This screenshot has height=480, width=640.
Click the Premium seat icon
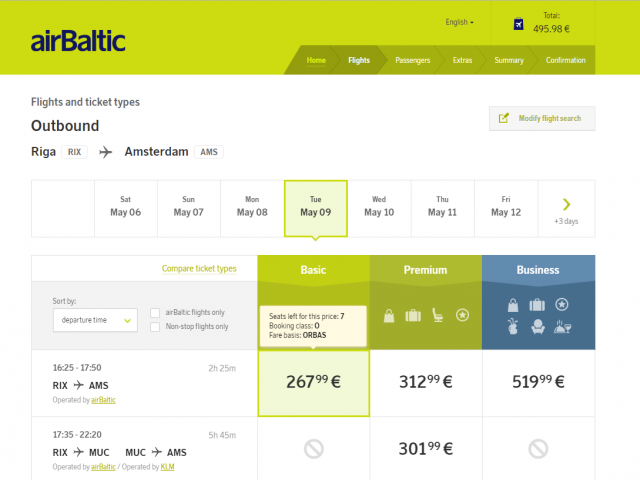[437, 316]
